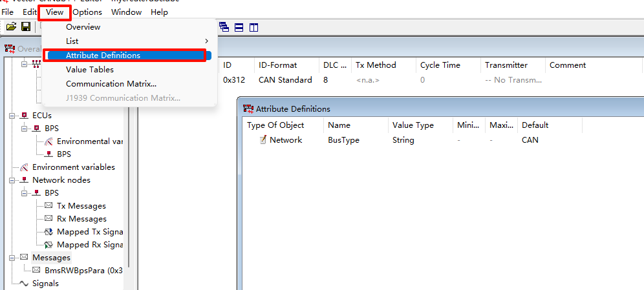Click the Value Type column header
The image size is (644, 290).
420,125
